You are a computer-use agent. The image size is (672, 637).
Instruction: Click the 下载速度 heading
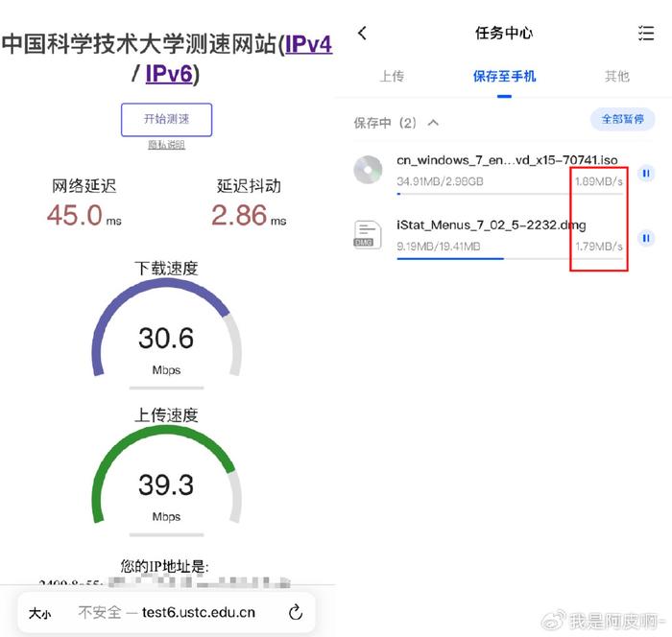[166, 269]
